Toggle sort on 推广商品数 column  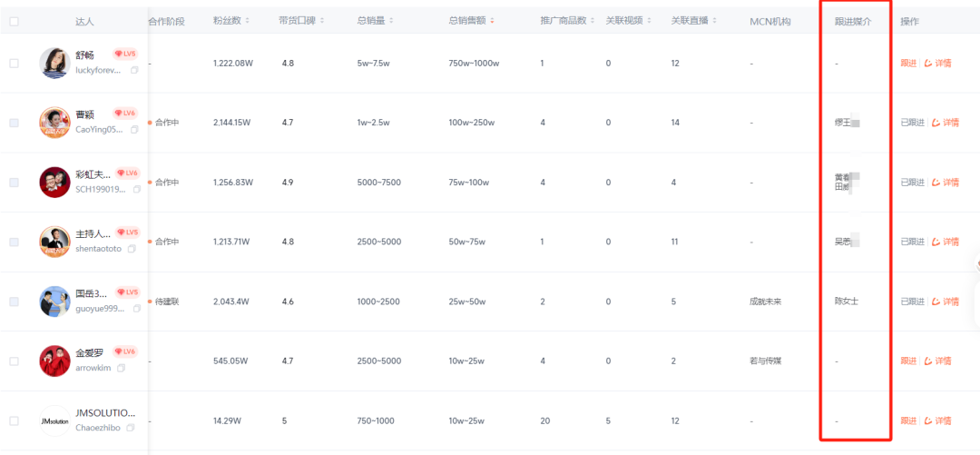click(592, 21)
